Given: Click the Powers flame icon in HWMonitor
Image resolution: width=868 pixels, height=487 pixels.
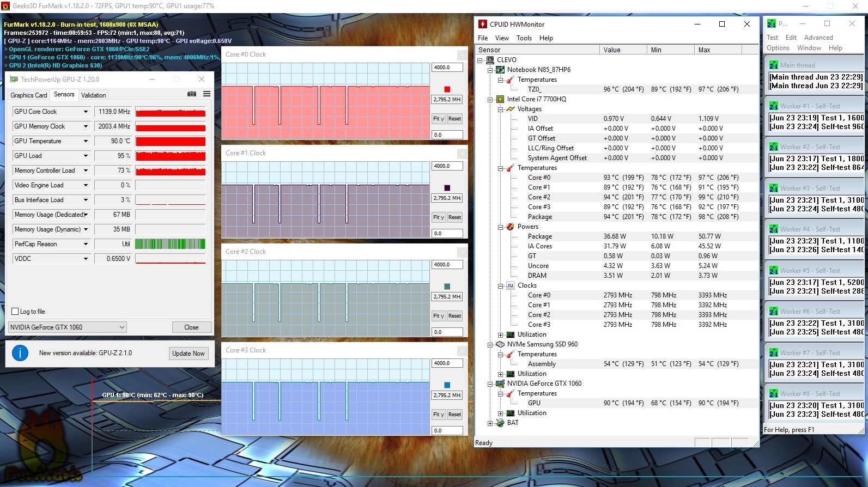Looking at the screenshot, I should point(511,227).
